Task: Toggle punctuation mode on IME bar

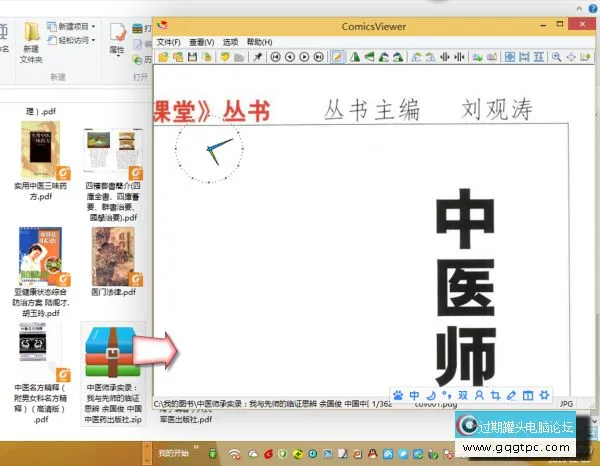Action: tap(447, 394)
